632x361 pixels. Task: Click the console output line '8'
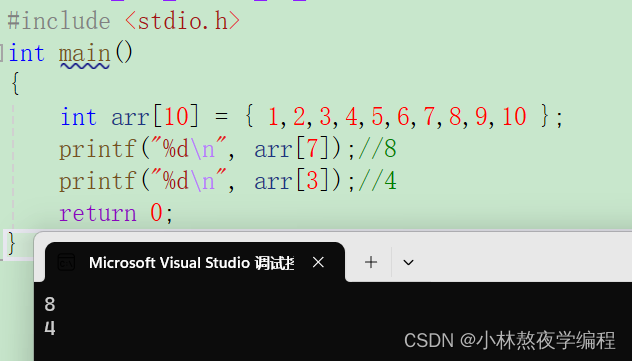(50, 305)
